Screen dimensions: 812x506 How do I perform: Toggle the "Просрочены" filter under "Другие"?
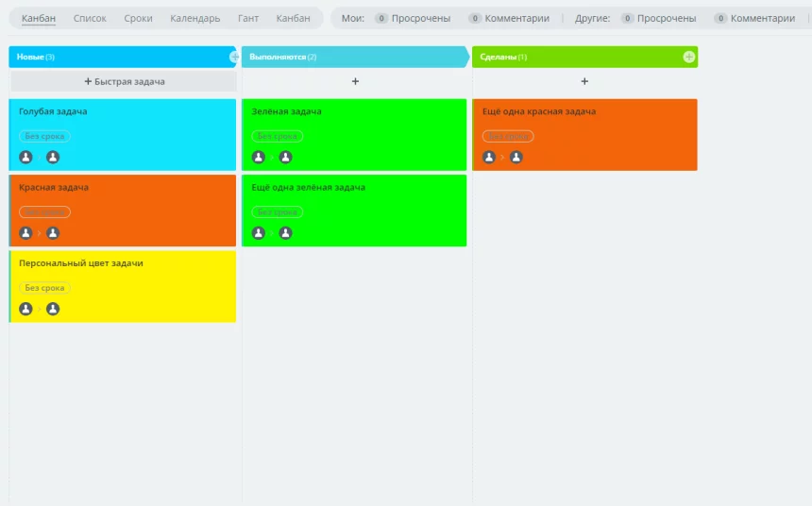(658, 18)
